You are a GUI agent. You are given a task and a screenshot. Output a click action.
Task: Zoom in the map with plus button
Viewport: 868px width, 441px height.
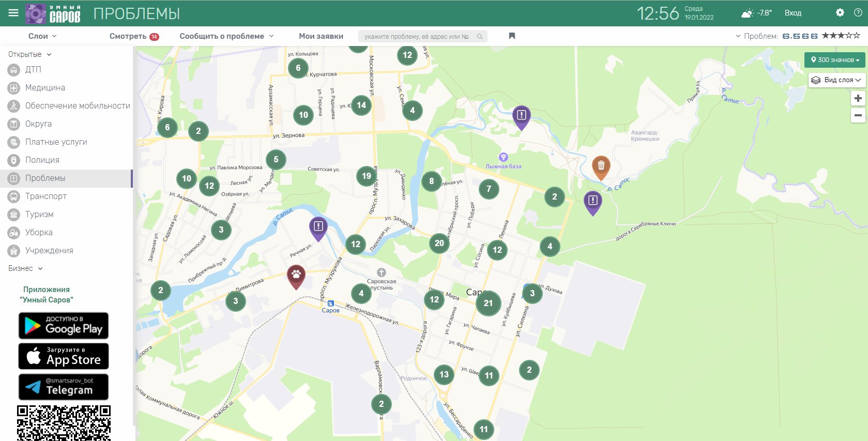coord(858,98)
